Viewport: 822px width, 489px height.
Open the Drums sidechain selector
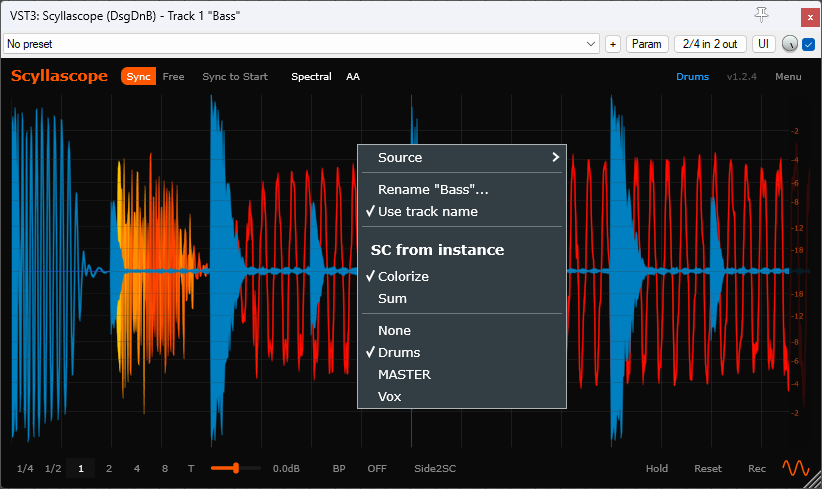(693, 77)
